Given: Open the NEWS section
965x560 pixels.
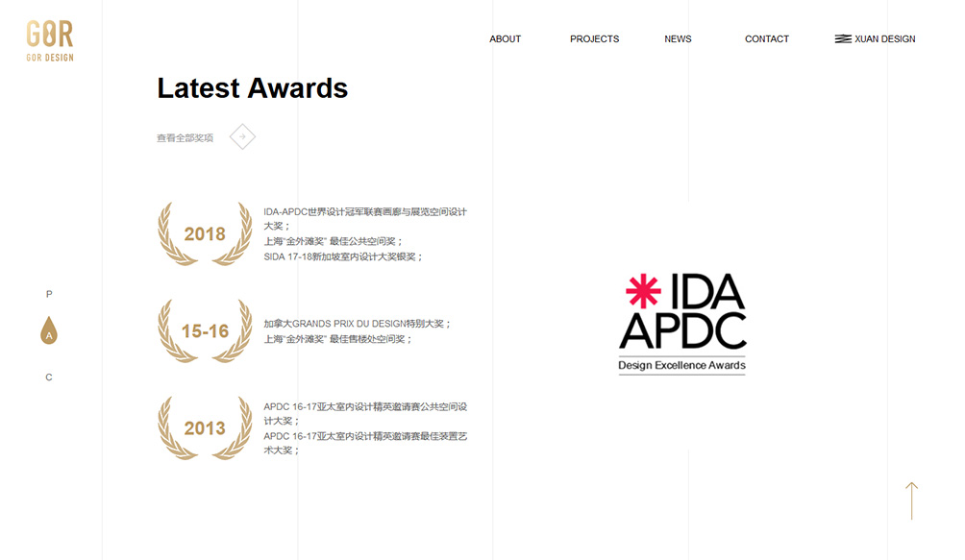Looking at the screenshot, I should [678, 39].
